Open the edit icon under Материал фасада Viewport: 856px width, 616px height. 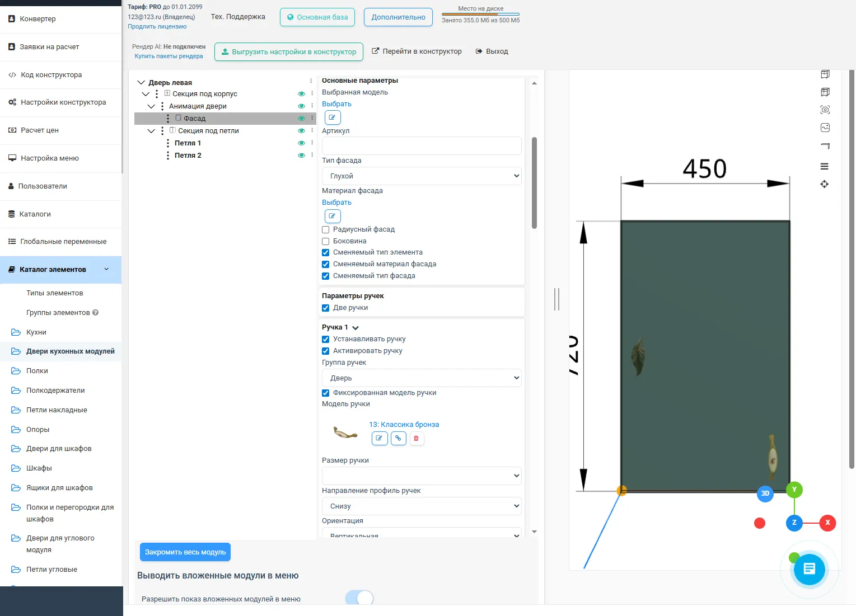click(332, 216)
